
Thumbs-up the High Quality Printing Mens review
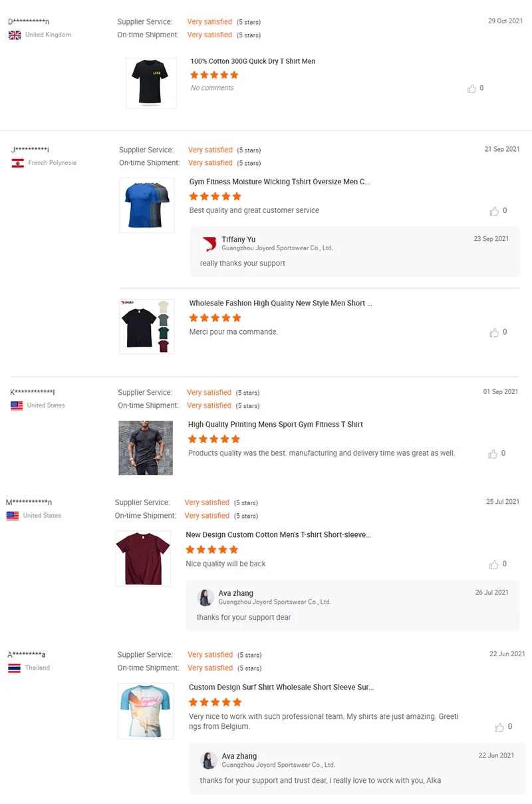click(x=493, y=454)
